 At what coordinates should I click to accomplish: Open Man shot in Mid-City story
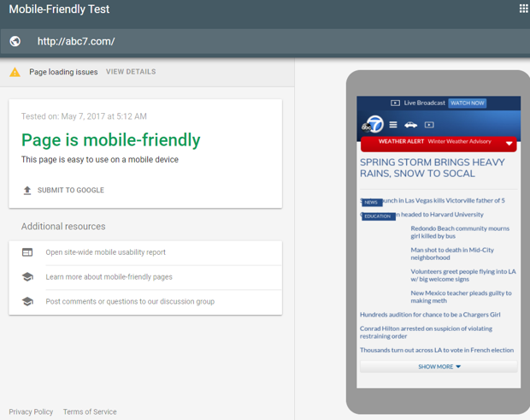(x=452, y=253)
